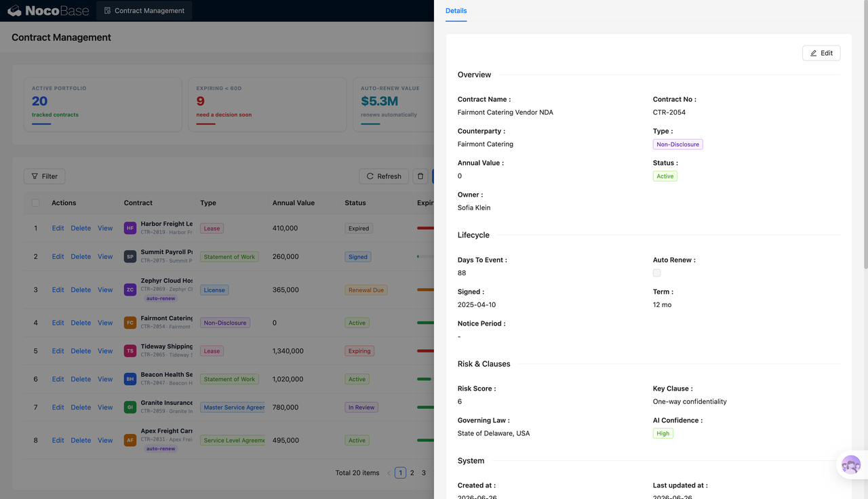Select the Details tab
The image size is (868, 499).
coord(456,11)
